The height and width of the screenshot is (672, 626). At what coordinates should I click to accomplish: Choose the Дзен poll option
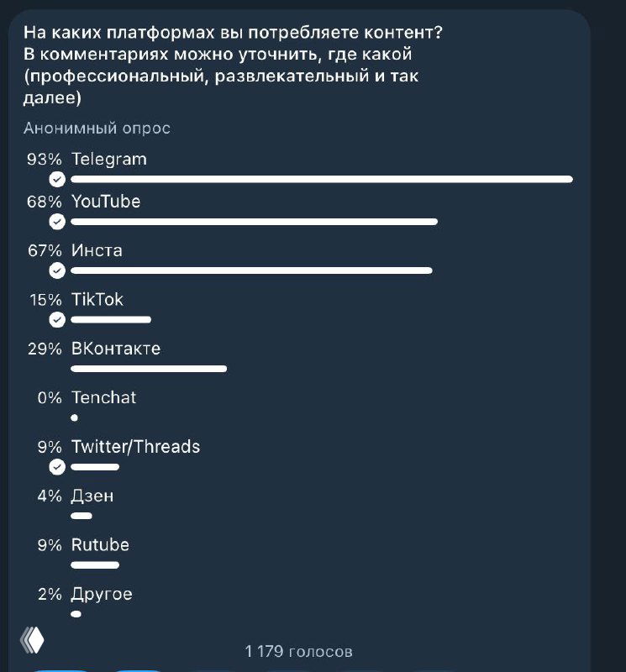[94, 496]
